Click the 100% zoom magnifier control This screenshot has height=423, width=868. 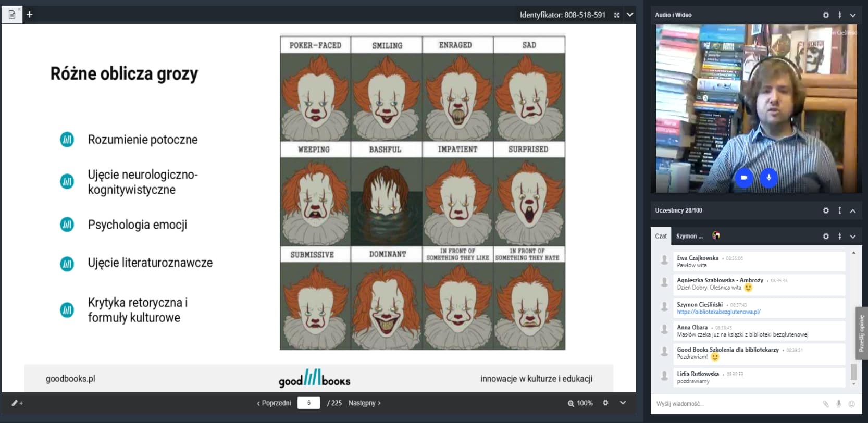point(580,403)
